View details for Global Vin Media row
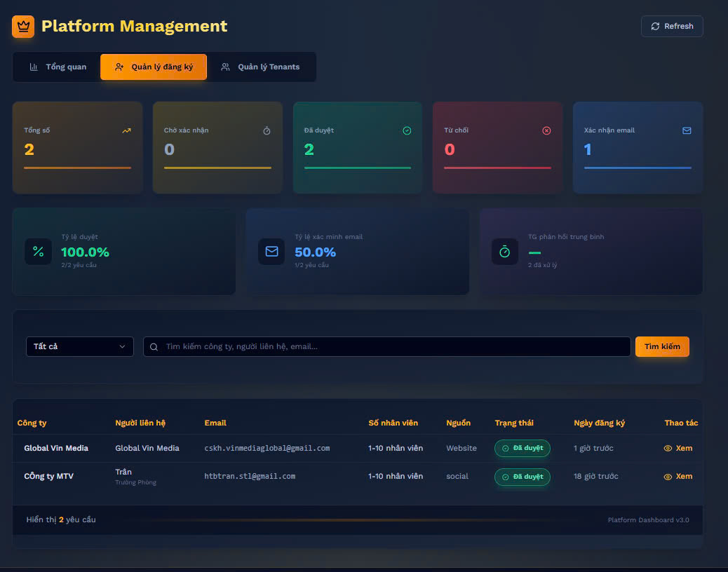 tap(678, 448)
